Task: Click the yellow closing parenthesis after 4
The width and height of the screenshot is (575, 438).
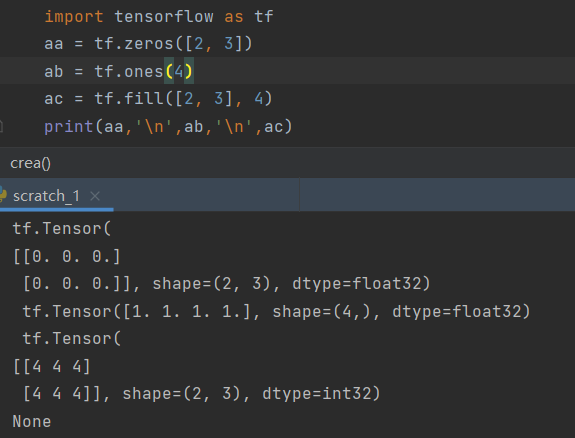Action: [188, 71]
